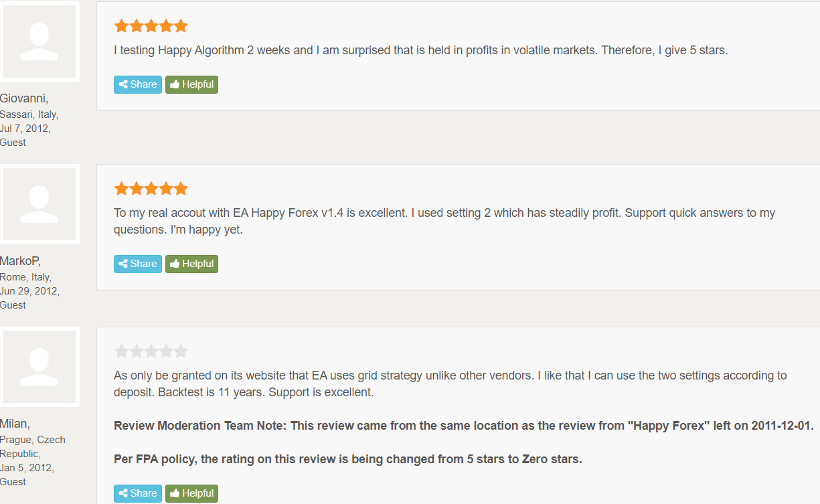
Task: Click MarkoP's avatar placeholder image
Action: tap(39, 204)
